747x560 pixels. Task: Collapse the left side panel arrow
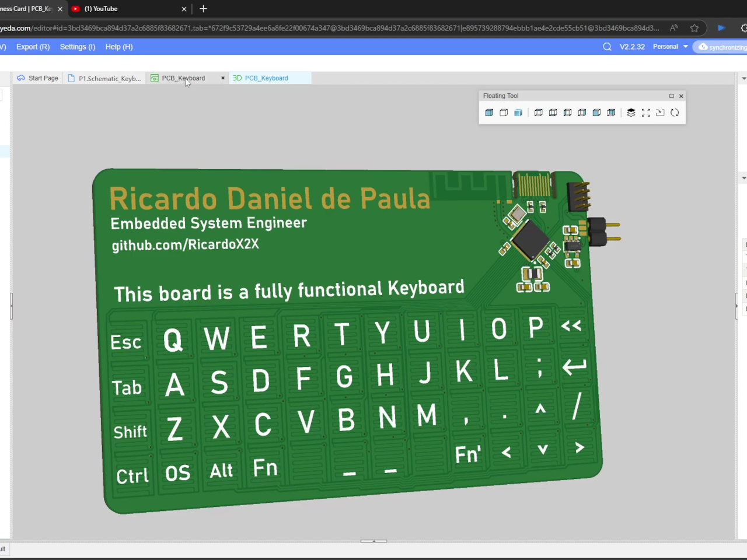[11, 305]
